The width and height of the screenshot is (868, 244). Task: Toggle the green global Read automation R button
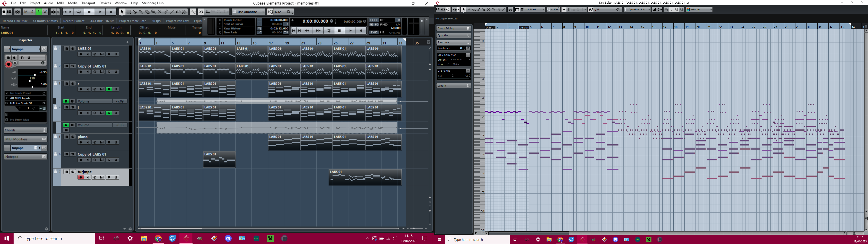[38, 12]
